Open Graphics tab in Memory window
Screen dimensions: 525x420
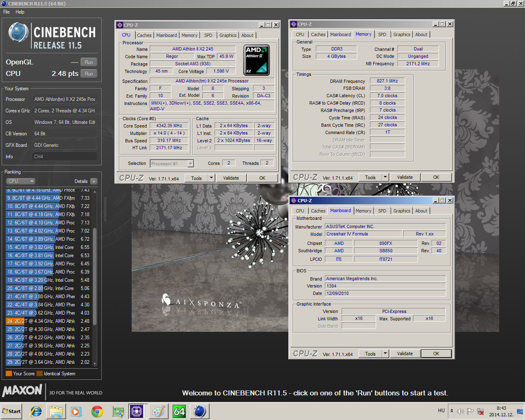click(x=402, y=34)
